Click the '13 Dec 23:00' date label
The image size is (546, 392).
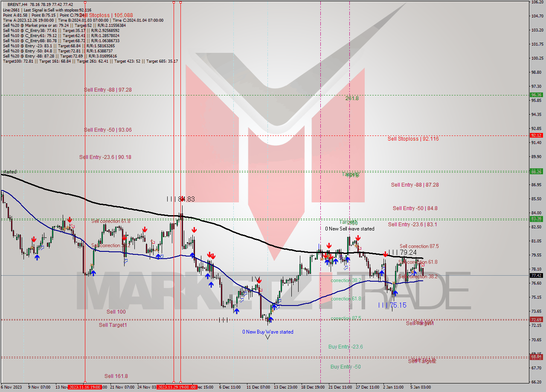pos(285,387)
